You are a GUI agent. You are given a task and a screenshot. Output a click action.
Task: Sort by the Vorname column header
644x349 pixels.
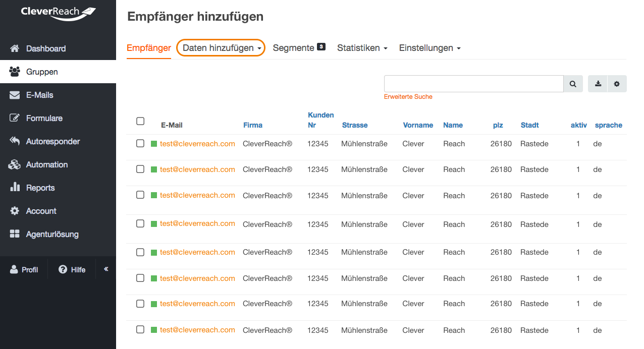(x=418, y=125)
